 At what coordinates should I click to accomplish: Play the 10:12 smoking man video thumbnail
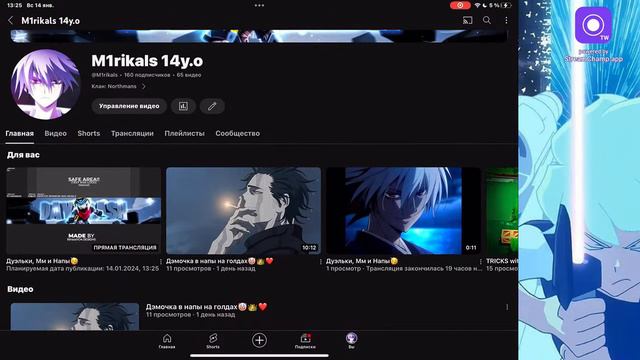(x=243, y=211)
